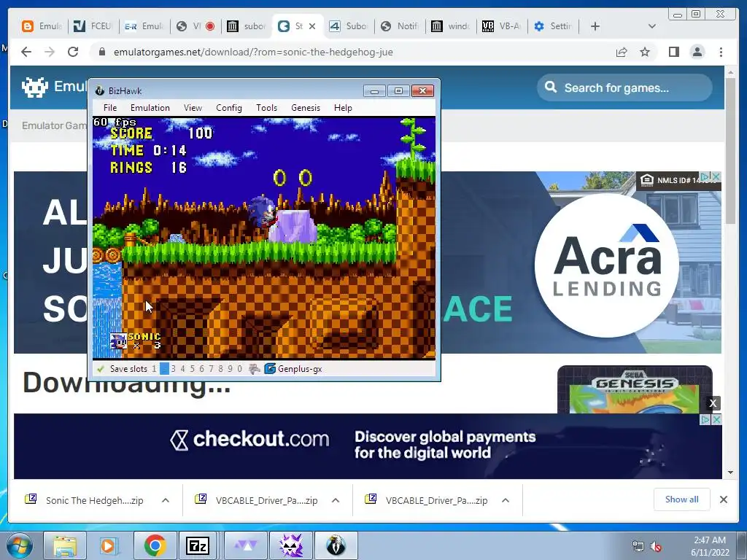Screen dimensions: 747x560
Task: Switch to the first Blogger Emul tab
Action: point(42,26)
